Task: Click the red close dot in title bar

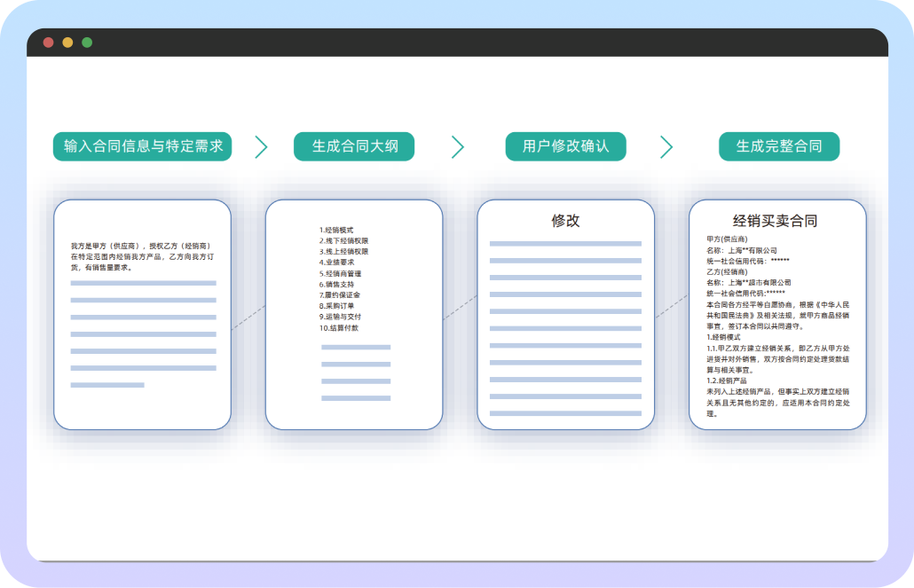Action: pyautogui.click(x=48, y=43)
